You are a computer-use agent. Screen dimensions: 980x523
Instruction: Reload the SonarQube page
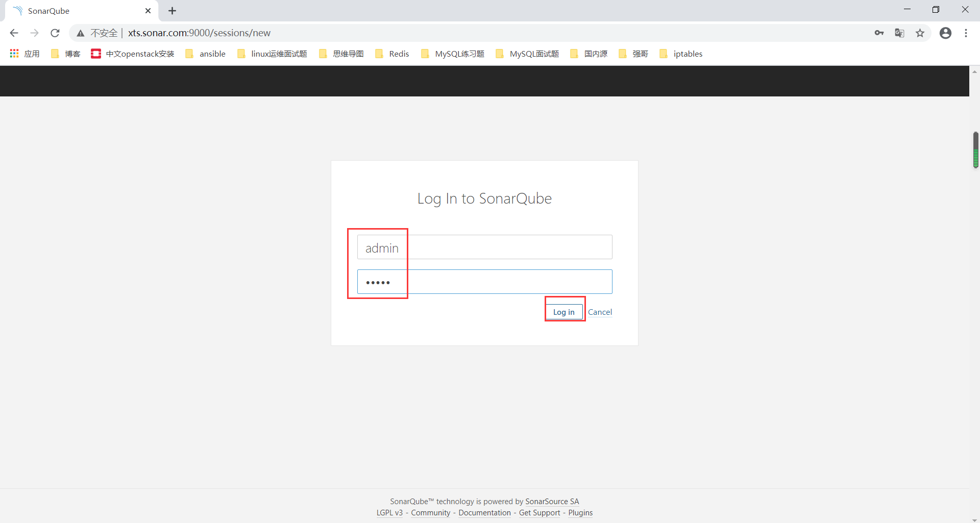(x=55, y=33)
